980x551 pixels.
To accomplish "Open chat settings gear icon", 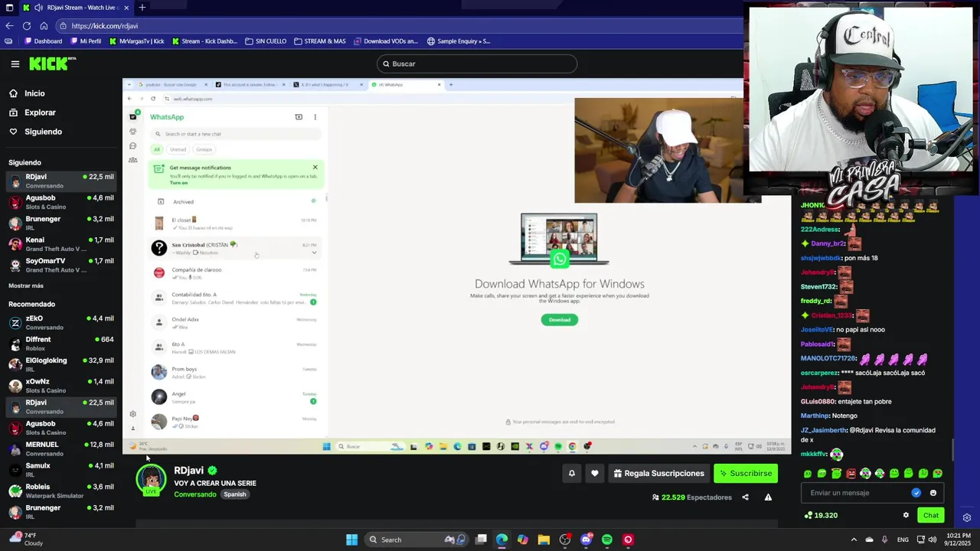I will coord(906,515).
